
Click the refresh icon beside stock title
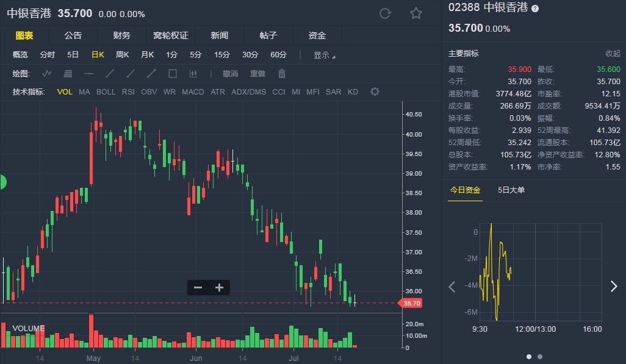[x=385, y=13]
